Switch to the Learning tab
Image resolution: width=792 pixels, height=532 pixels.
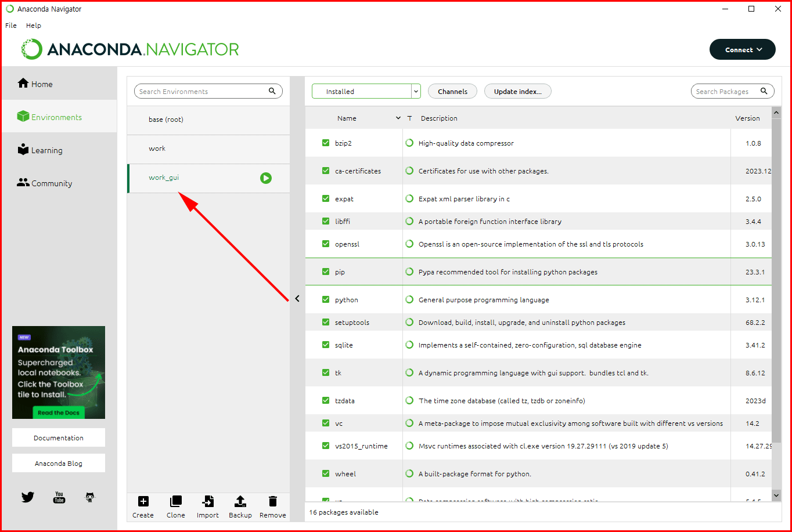click(59, 150)
